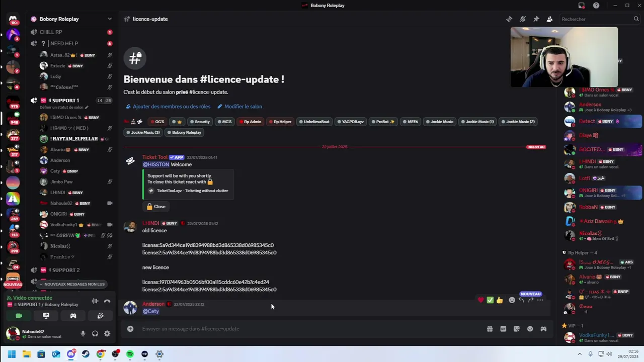Open the sticker picker

517,329
